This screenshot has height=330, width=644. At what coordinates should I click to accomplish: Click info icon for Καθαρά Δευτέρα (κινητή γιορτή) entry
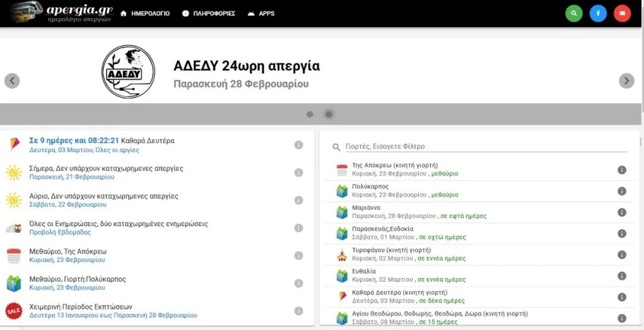pyautogui.click(x=622, y=297)
